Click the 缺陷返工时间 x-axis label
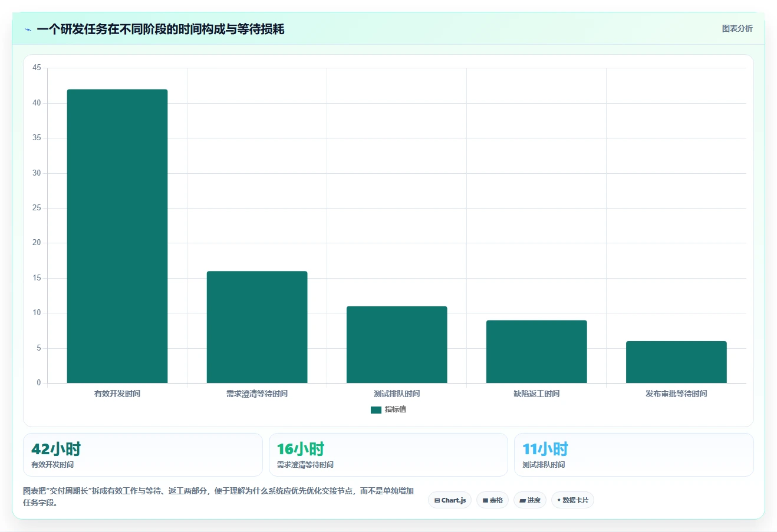777x532 pixels. point(536,394)
